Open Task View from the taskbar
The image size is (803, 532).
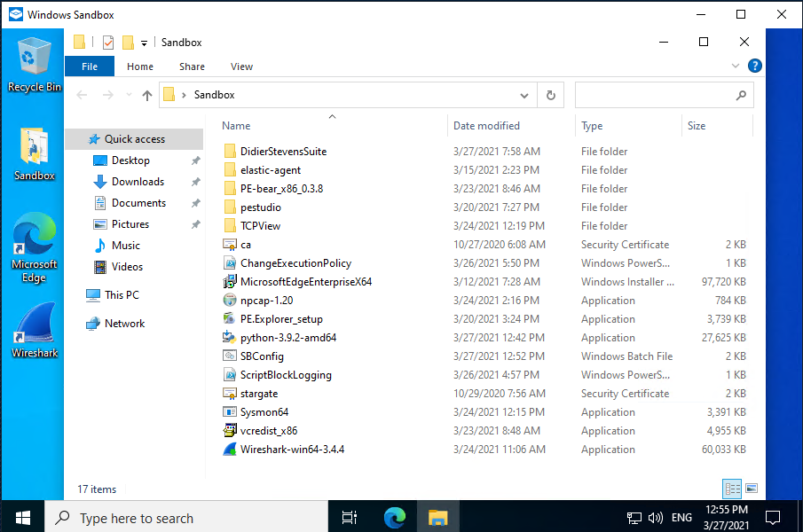(350, 518)
